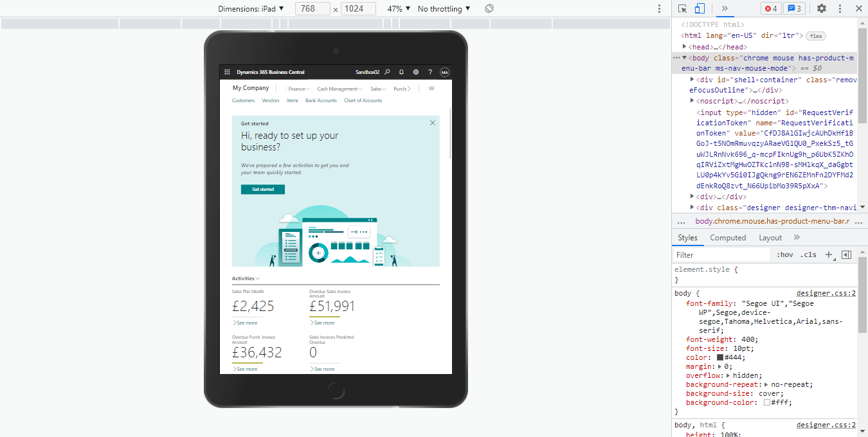Open the Dynamics 365 app launcher grid icon
The width and height of the screenshot is (868, 437).
pos(227,72)
